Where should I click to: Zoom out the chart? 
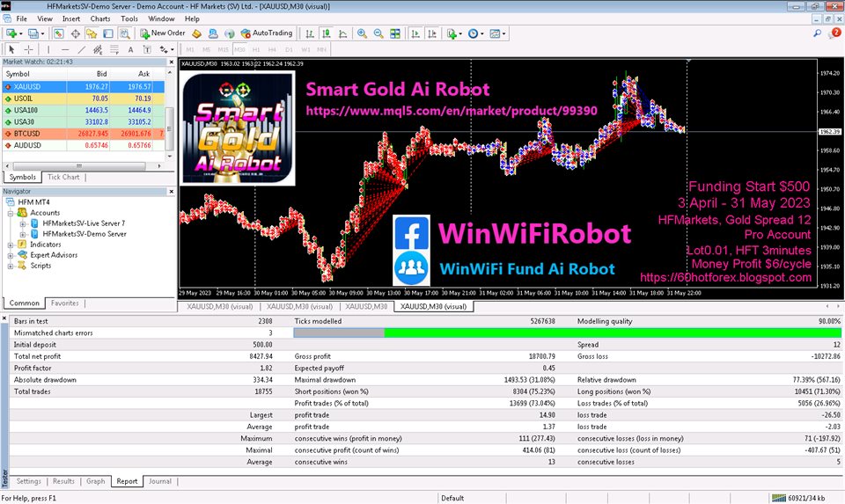point(378,33)
